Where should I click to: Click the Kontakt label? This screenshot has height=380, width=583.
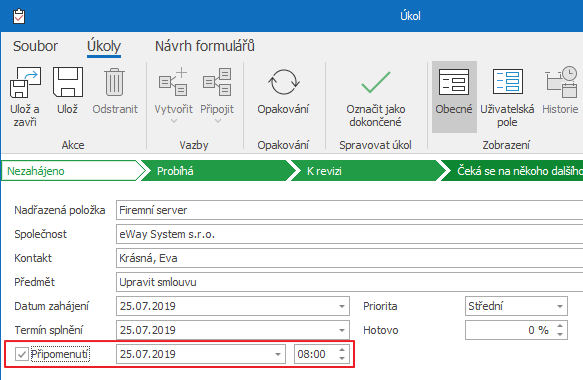(x=33, y=258)
